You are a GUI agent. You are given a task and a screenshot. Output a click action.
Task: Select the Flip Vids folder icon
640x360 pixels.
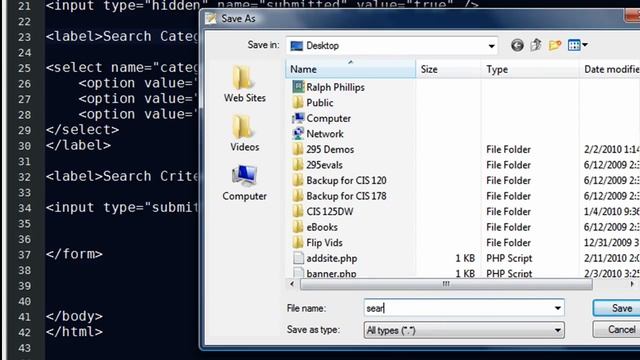coord(298,242)
